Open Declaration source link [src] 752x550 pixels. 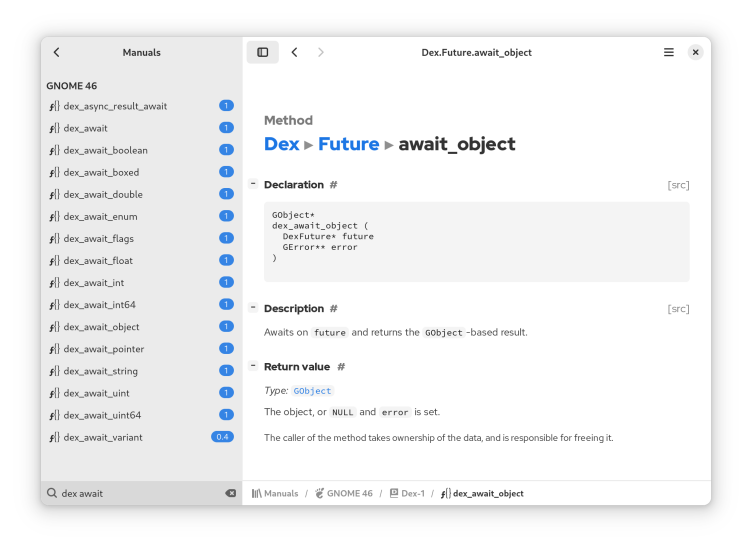pyautogui.click(x=678, y=185)
